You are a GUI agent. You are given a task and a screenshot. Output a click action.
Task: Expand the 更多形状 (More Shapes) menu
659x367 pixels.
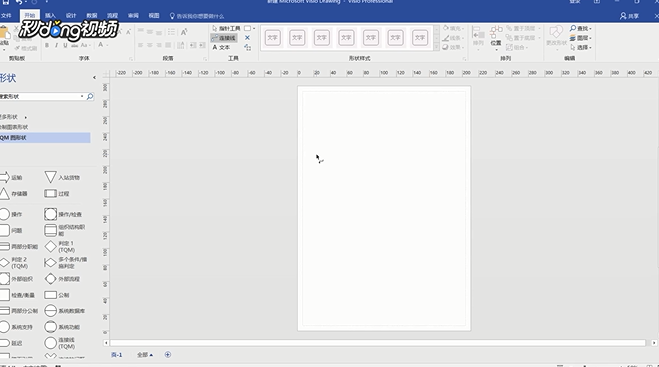(13, 117)
